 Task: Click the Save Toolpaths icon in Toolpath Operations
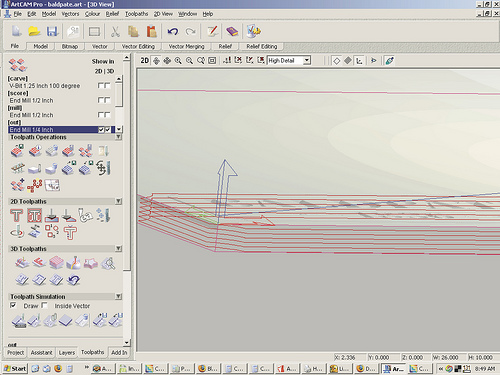coord(17,151)
